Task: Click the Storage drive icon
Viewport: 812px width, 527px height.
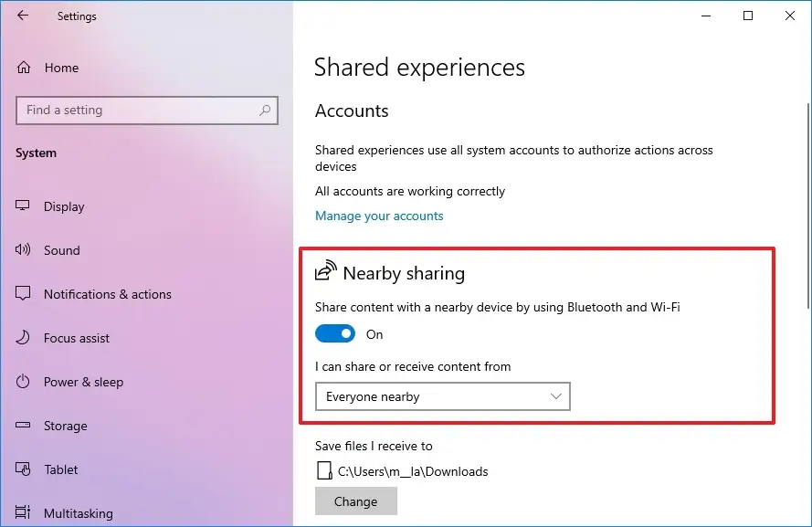Action: click(24, 426)
